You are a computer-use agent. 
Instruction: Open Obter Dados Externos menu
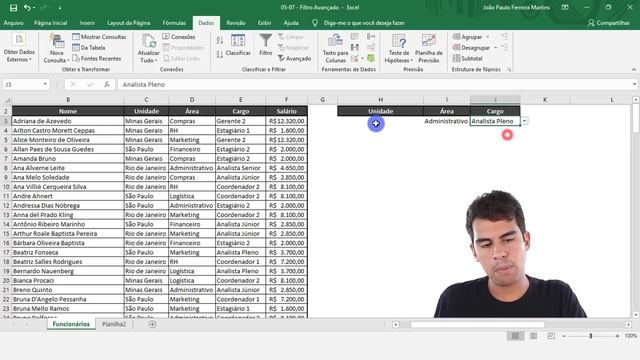(19, 48)
